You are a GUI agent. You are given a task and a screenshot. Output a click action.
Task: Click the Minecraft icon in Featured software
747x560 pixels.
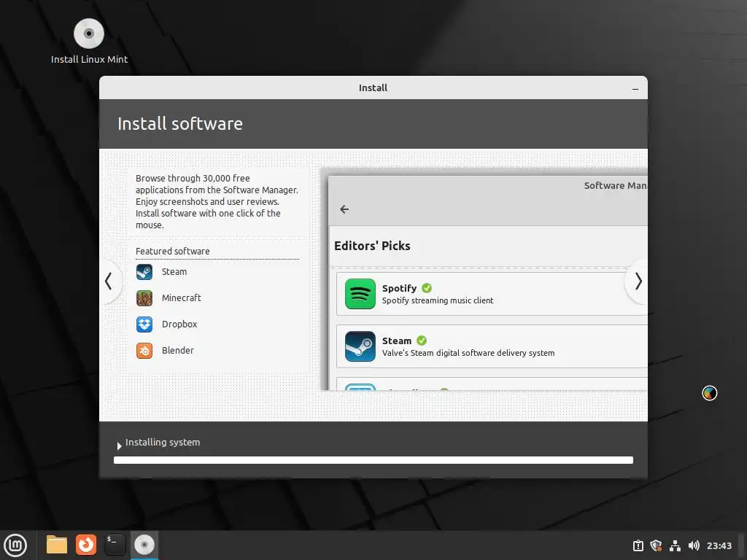(144, 298)
